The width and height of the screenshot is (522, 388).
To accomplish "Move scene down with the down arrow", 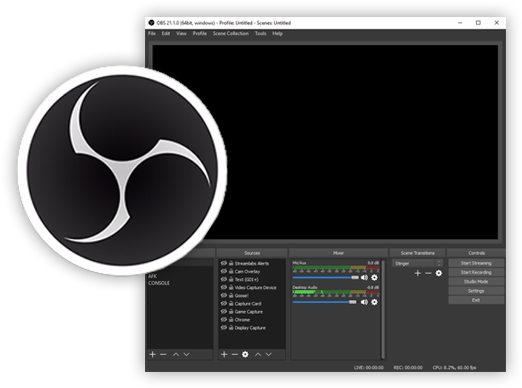I will click(186, 354).
